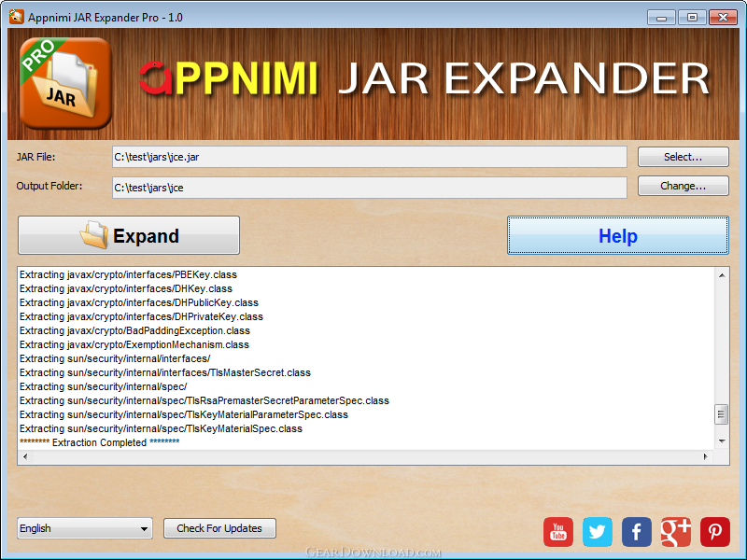This screenshot has width=747, height=560.
Task: Select the TlsKeyMaterialParameterSpec.class log line
Action: coord(184,414)
